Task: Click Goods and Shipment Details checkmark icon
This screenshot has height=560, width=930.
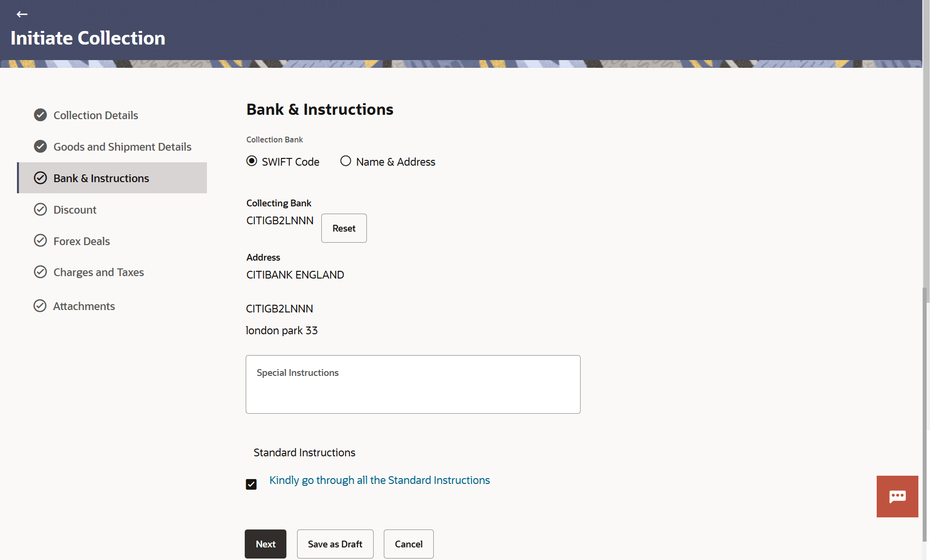Action: tap(40, 146)
